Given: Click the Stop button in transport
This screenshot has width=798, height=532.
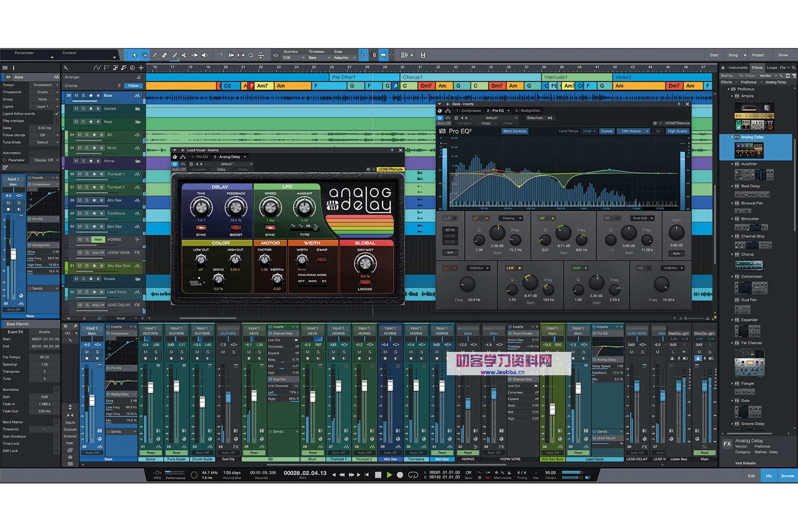Looking at the screenshot, I should click(x=378, y=475).
